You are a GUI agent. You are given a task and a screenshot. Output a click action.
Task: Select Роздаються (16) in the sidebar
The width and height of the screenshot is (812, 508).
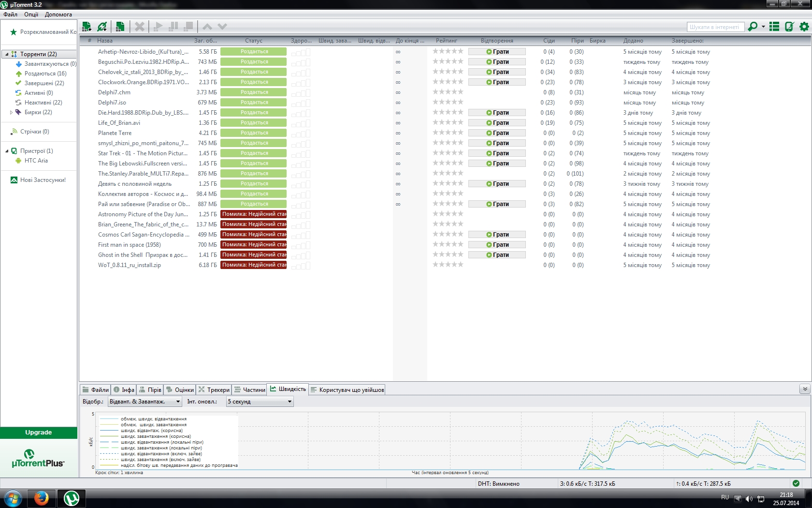(41, 74)
